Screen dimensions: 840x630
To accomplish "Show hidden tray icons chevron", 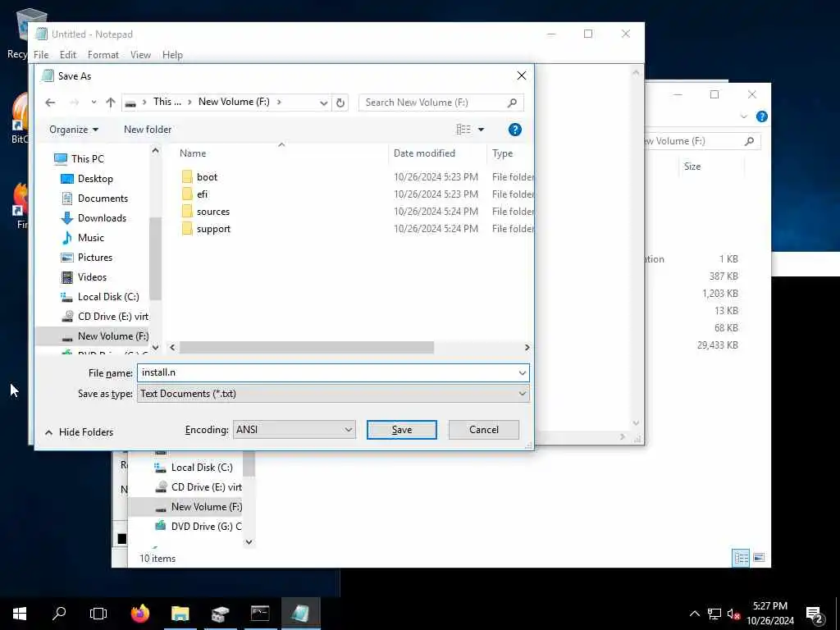I will click(694, 614).
